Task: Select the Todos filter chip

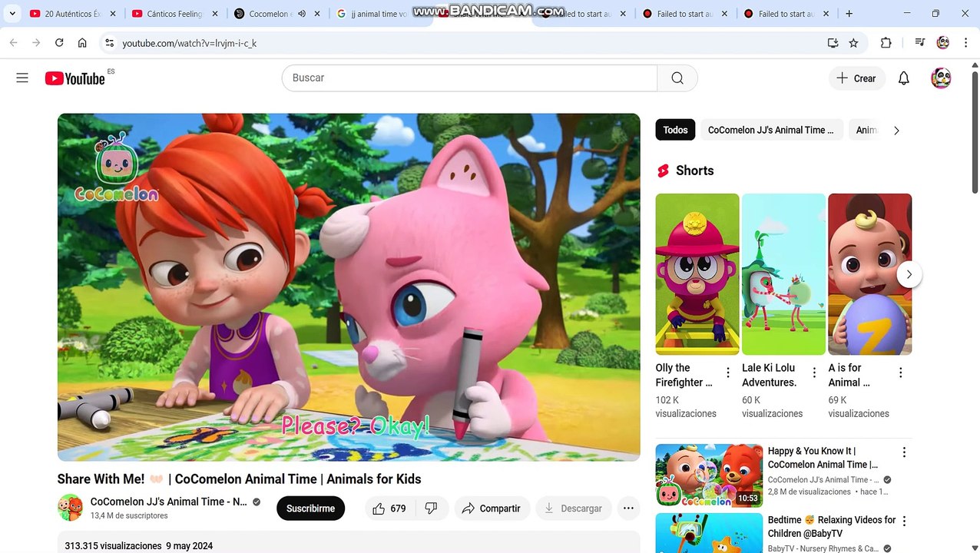Action: [675, 130]
